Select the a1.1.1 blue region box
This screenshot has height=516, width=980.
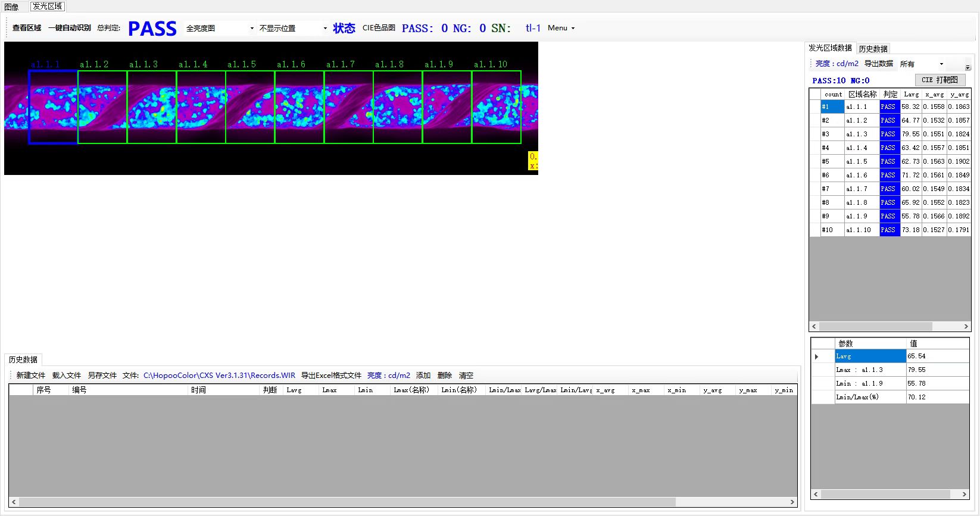[53, 107]
